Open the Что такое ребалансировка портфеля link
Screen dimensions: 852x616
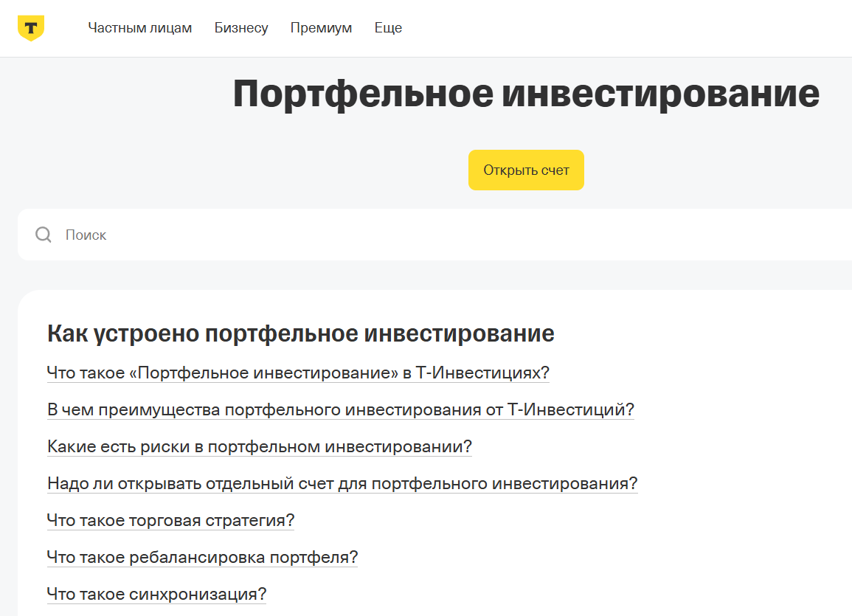click(x=202, y=557)
